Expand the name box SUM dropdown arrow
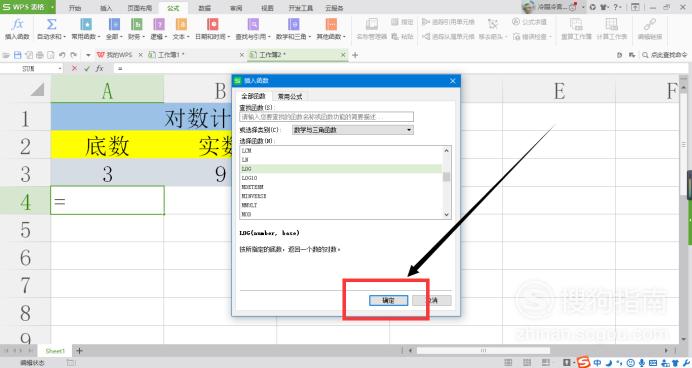Viewport: 692px width, 368px height. coord(60,69)
